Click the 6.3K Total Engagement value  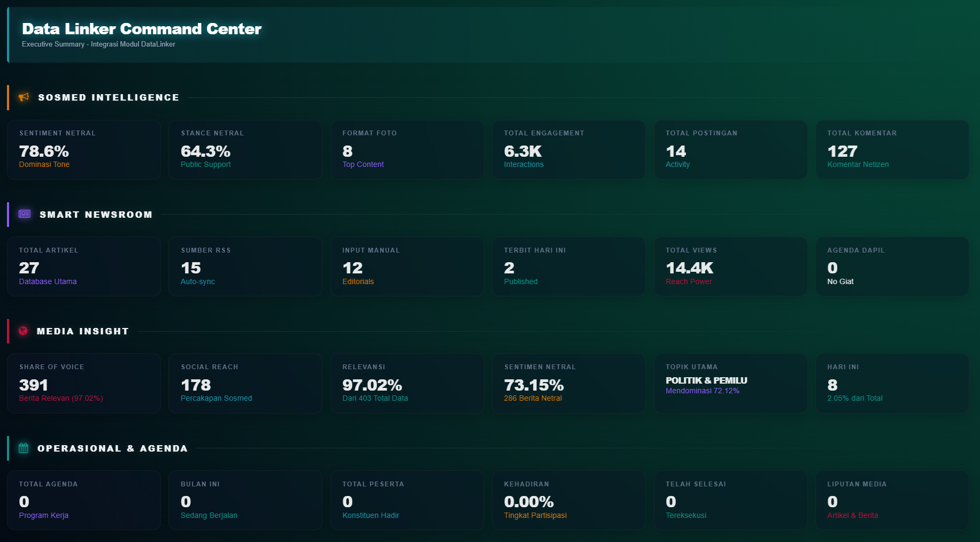click(x=523, y=151)
